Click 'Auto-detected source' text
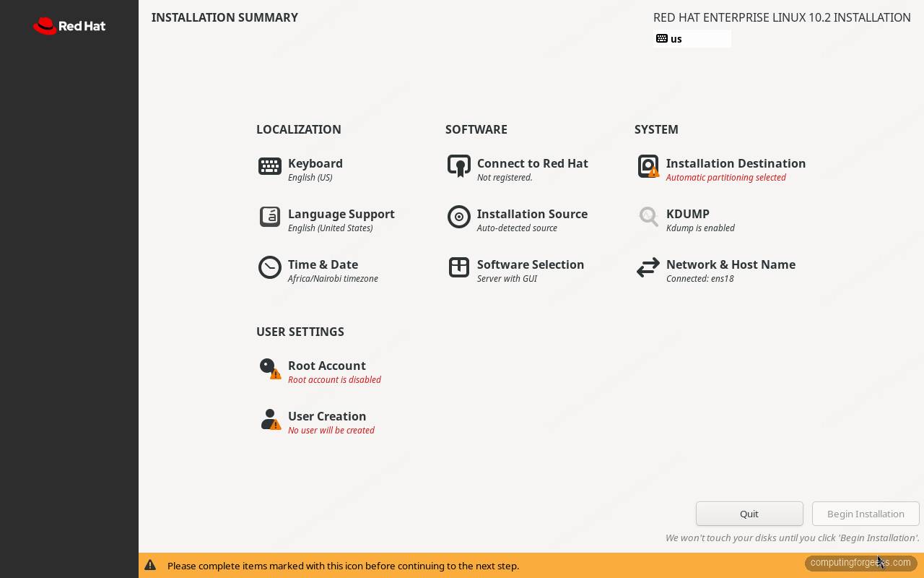This screenshot has height=578, width=924. [x=517, y=228]
